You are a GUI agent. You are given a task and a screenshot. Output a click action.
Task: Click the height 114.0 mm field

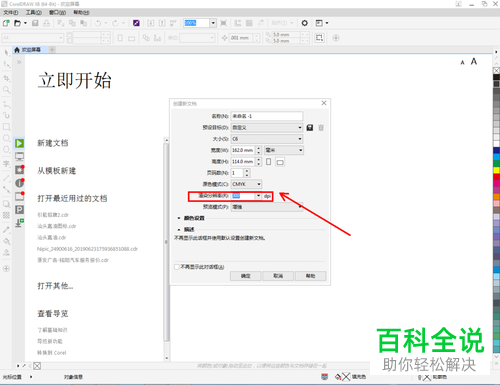243,162
